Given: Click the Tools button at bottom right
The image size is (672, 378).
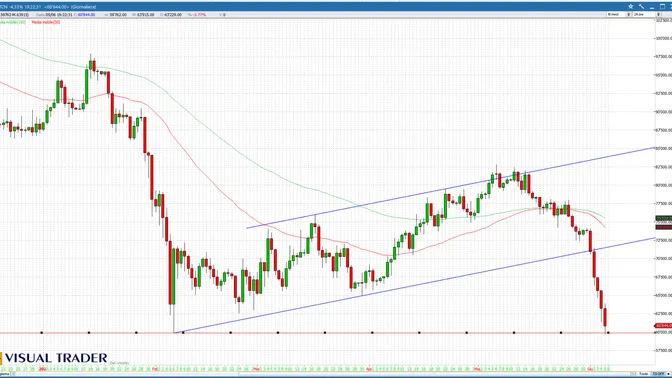Looking at the screenshot, I should [x=643, y=374].
